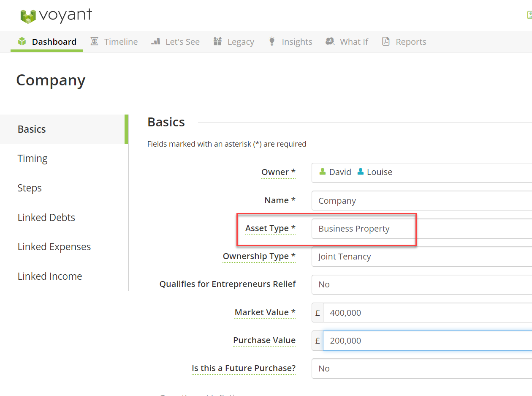This screenshot has height=396, width=532.
Task: Click the Dashboard cube icon
Action: point(22,41)
